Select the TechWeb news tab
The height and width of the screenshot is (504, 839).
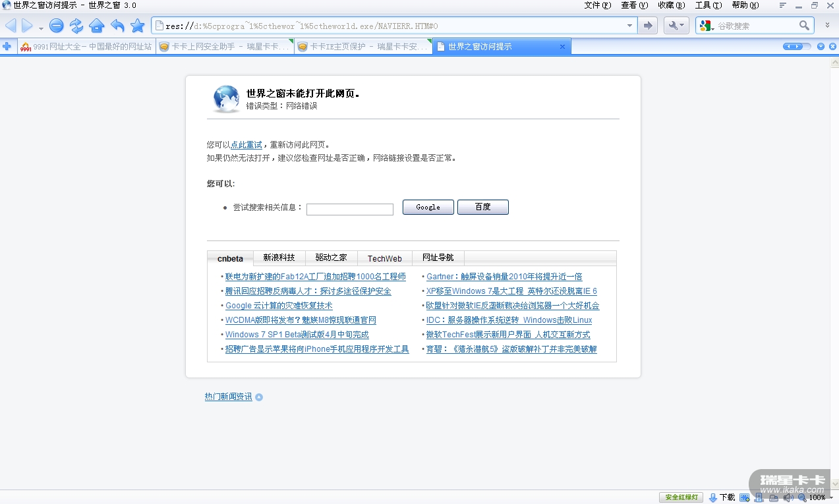coord(384,258)
